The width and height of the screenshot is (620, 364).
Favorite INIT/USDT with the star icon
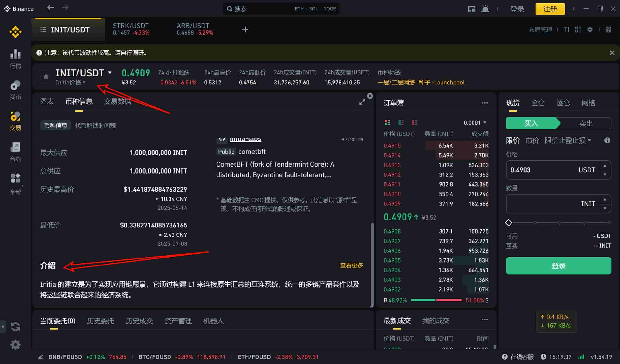tap(46, 77)
